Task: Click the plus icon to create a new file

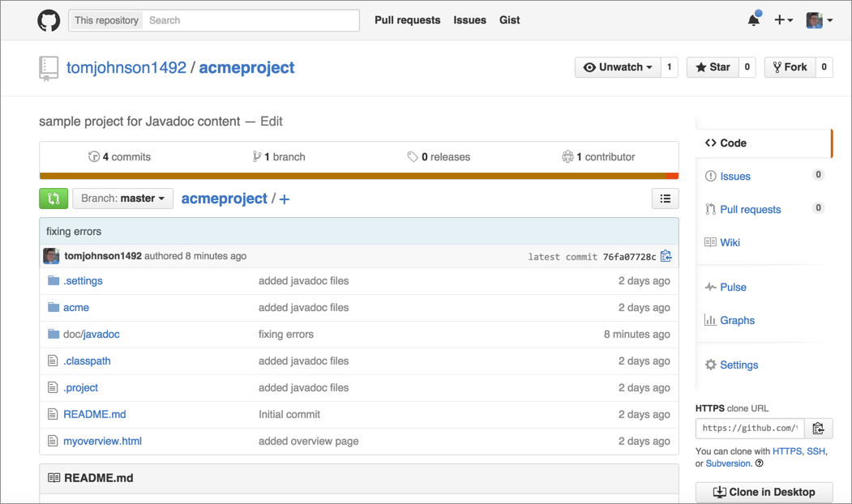Action: [285, 199]
